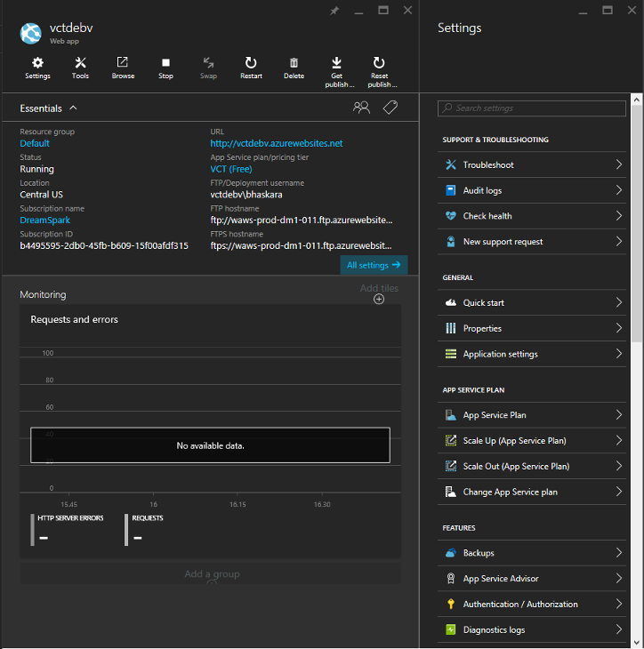Open the DreamSpark subscription link
Image resolution: width=644 pixels, height=649 pixels.
pos(44,220)
